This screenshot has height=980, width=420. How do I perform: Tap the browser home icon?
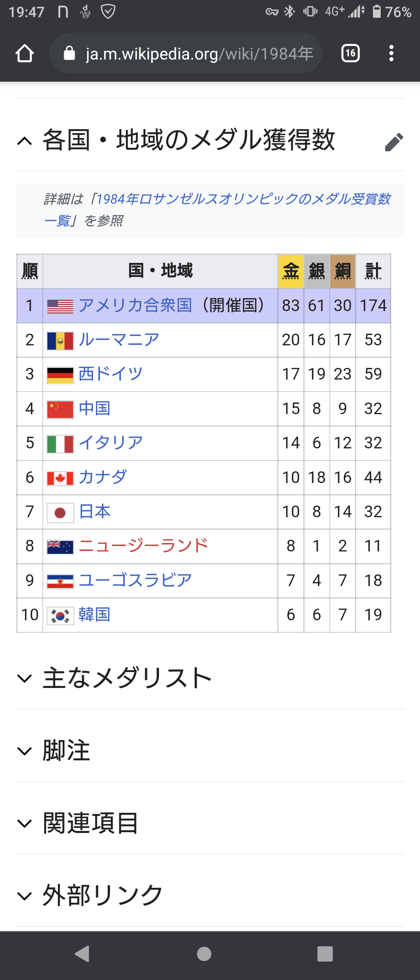(x=24, y=53)
